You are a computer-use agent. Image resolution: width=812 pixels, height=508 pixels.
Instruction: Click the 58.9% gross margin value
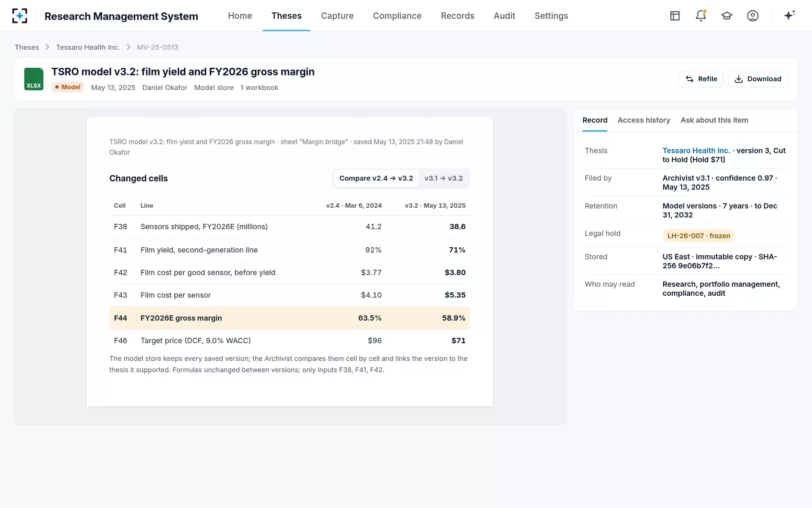pyautogui.click(x=454, y=318)
